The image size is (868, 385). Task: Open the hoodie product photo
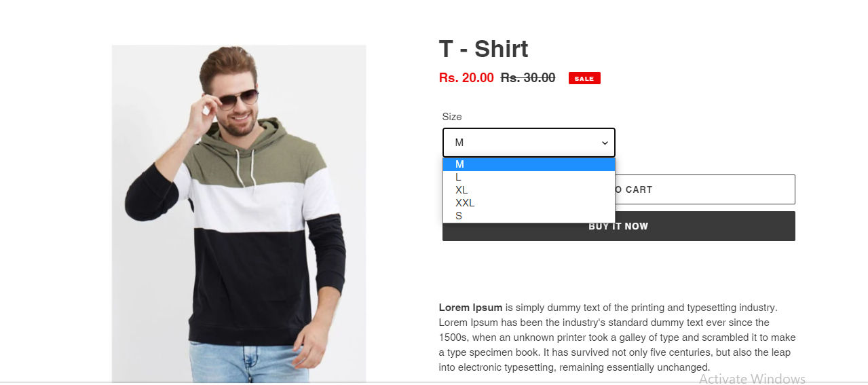click(x=239, y=214)
